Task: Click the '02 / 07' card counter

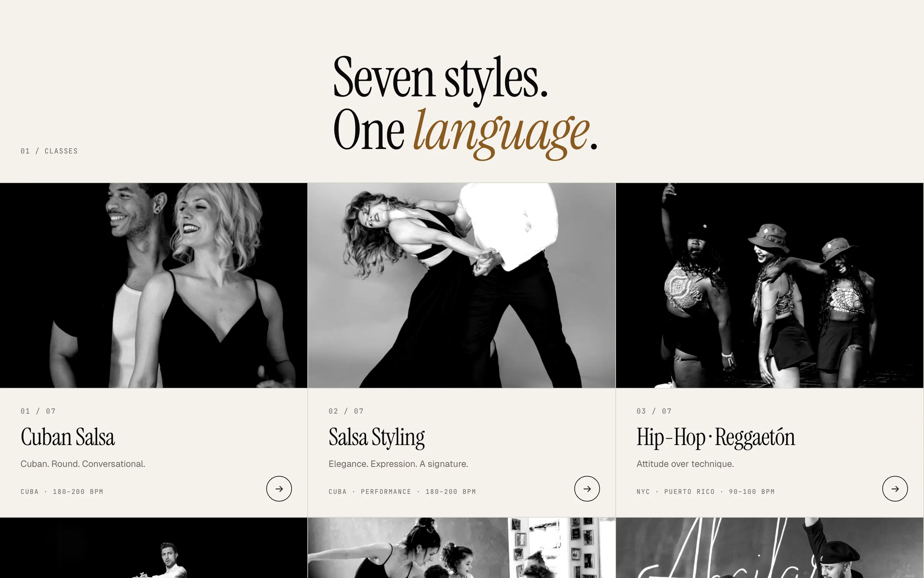Action: point(346,411)
